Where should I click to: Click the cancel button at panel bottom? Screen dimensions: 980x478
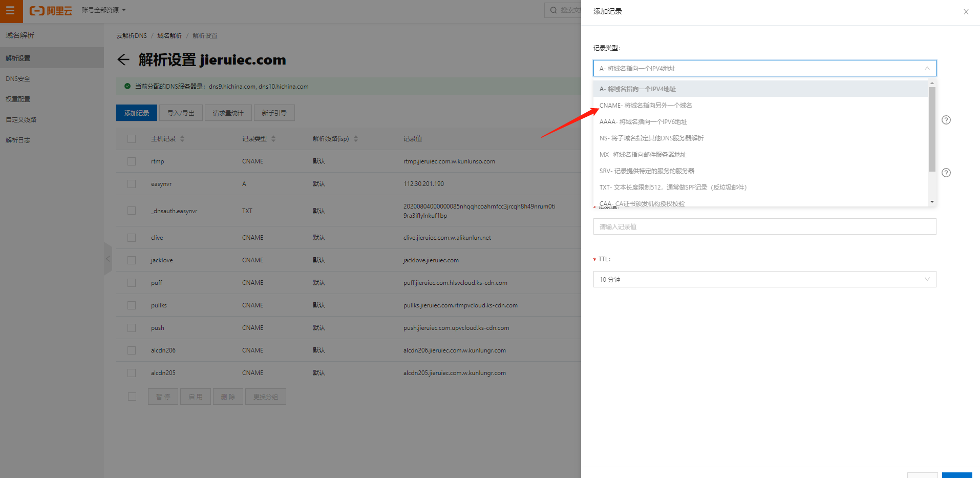tap(923, 475)
